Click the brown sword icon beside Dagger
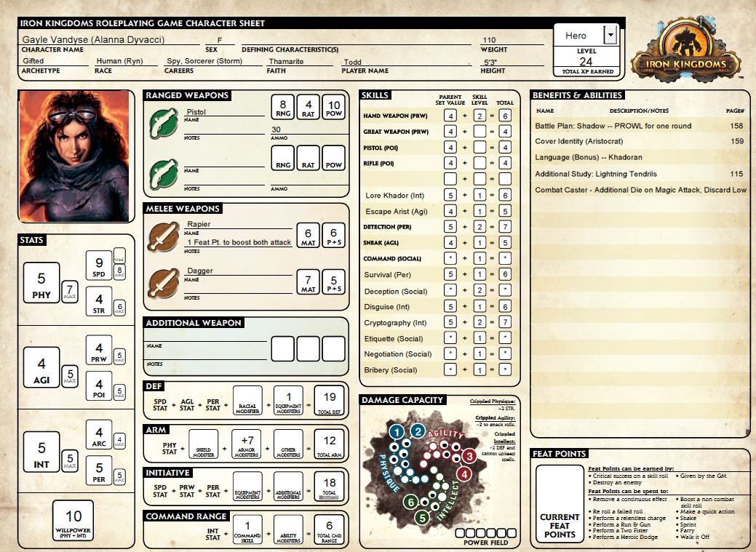The height and width of the screenshot is (552, 756). point(164,284)
